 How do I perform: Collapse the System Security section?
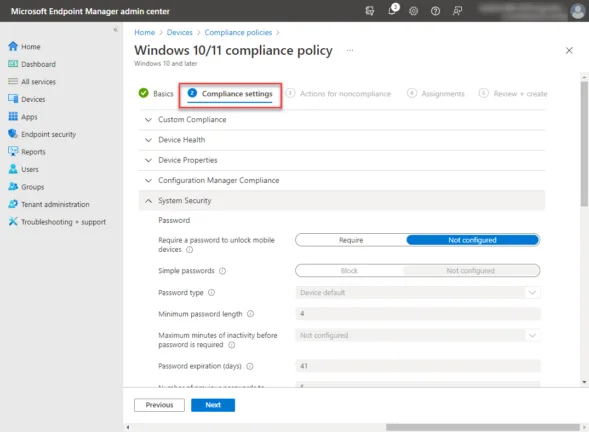coord(341,201)
